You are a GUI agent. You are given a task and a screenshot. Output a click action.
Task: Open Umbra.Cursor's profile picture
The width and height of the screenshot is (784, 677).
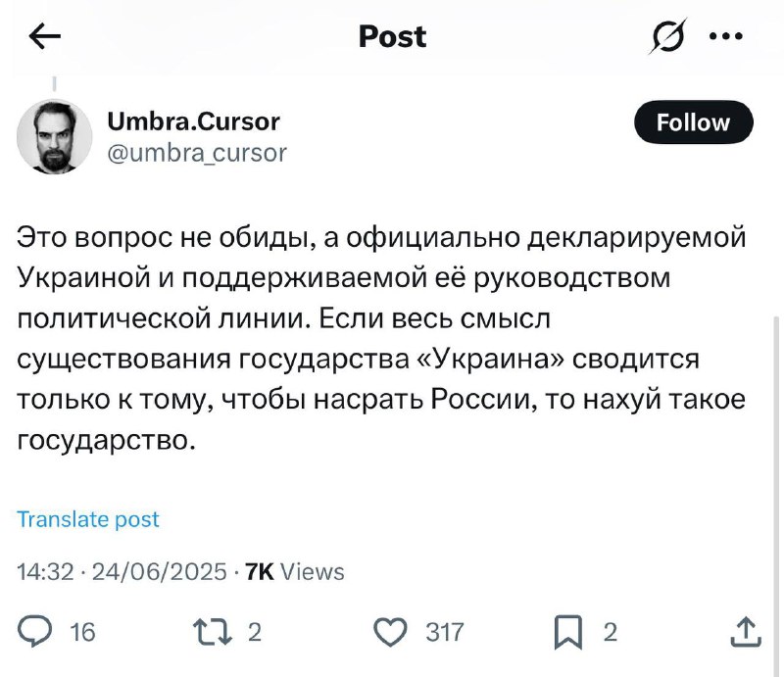click(55, 136)
